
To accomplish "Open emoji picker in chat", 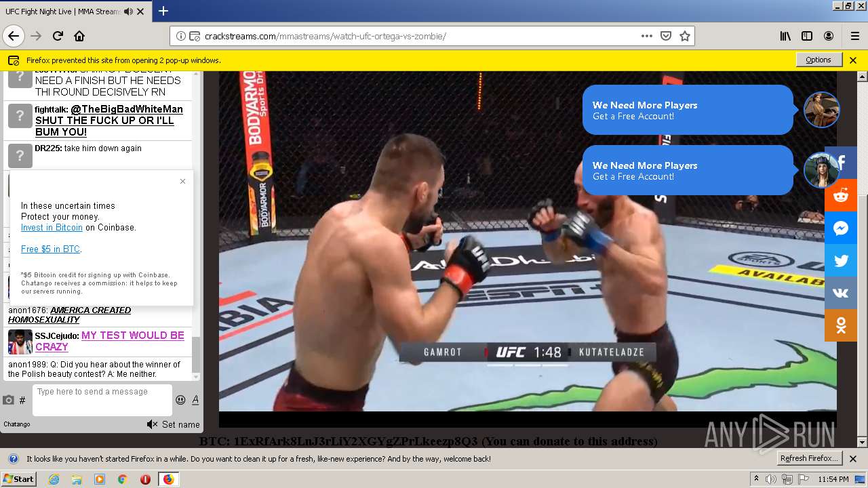I will pyautogui.click(x=180, y=400).
